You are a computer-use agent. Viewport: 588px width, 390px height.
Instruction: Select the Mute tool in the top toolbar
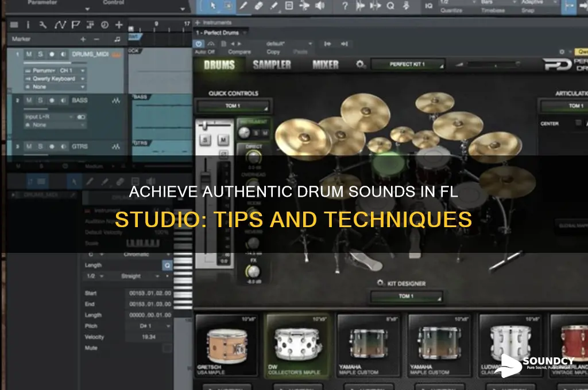304,5
